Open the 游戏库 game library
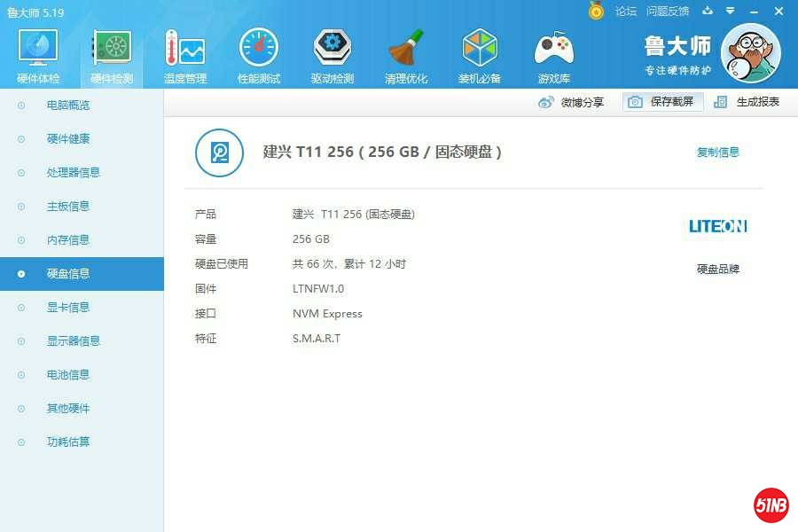798x532 pixels. (553, 53)
